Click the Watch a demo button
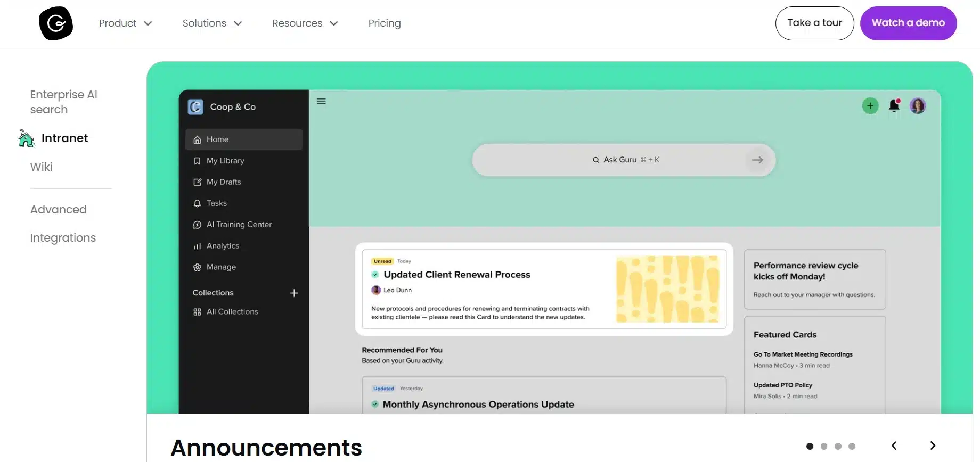Viewport: 980px width, 462px height. [908, 23]
